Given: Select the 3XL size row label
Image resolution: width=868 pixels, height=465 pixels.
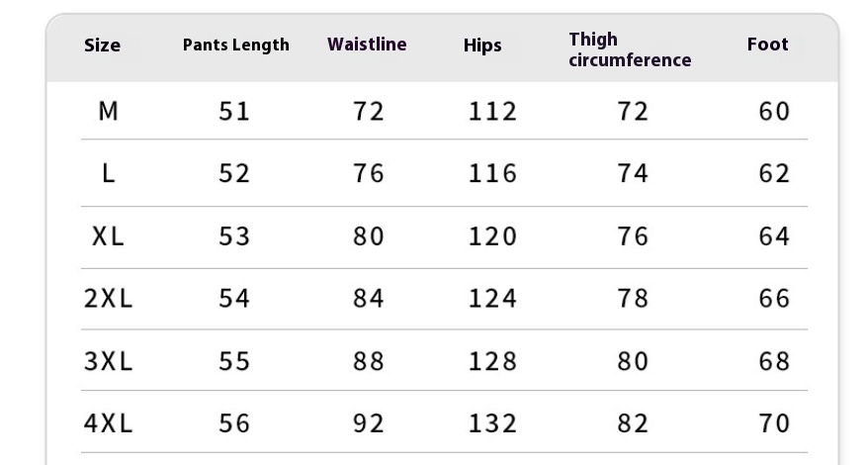Looking at the screenshot, I should (108, 361).
